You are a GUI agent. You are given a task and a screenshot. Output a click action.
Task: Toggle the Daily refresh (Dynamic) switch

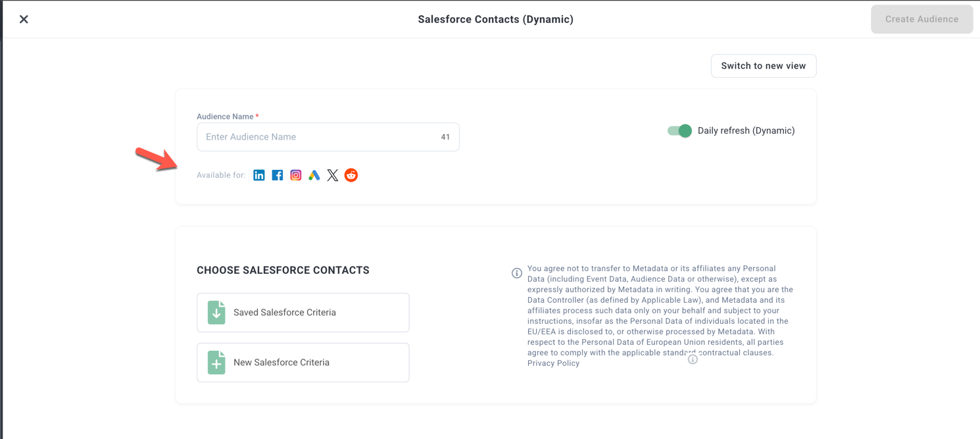(x=679, y=130)
